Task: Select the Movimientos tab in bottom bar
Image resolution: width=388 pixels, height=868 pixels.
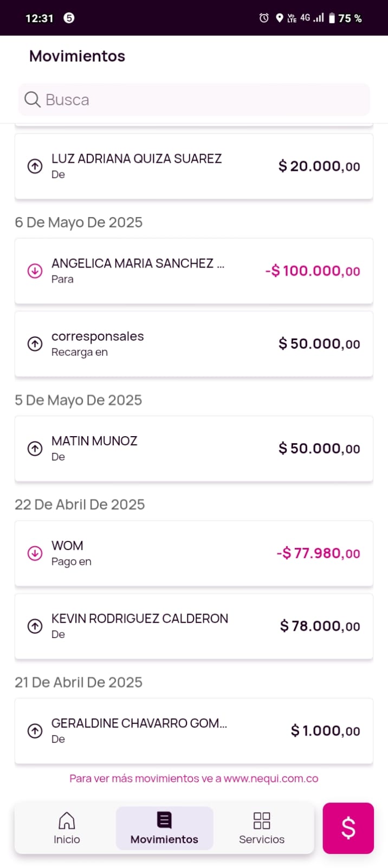Action: click(164, 828)
